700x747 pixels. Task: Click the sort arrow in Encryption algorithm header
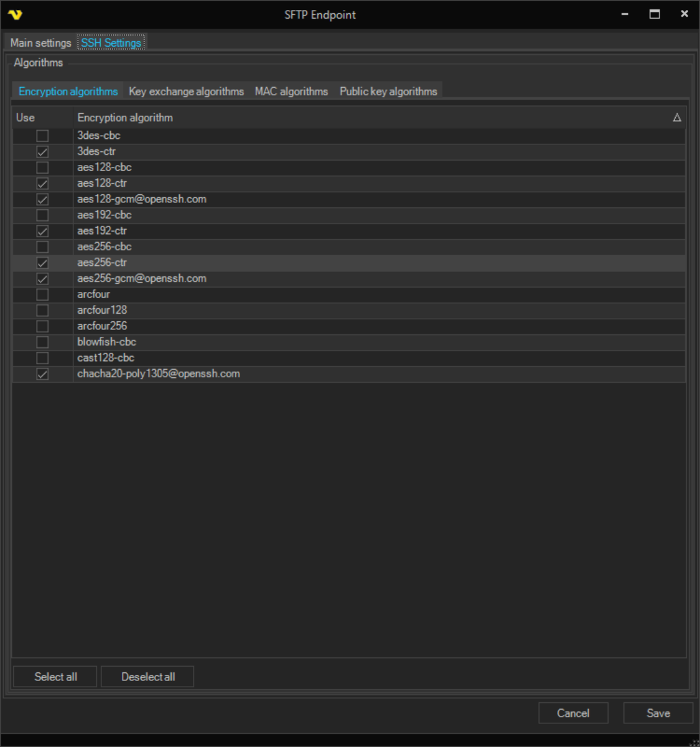(x=677, y=118)
